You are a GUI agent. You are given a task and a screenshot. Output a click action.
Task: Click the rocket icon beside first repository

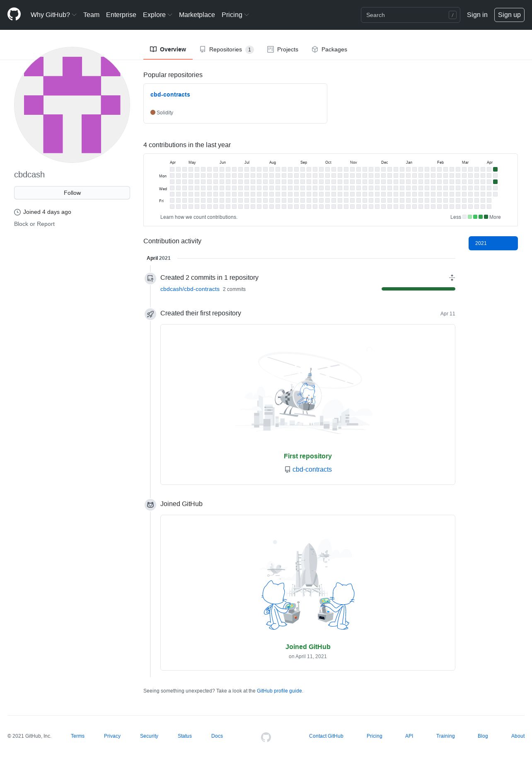(x=150, y=314)
